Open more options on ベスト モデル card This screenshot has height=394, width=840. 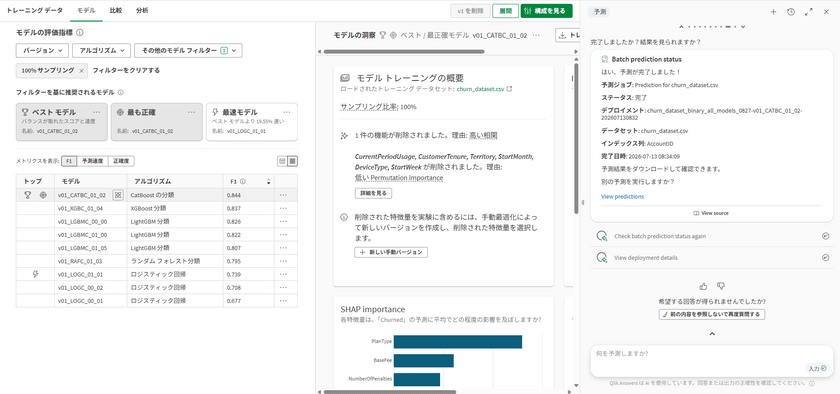[x=96, y=113]
